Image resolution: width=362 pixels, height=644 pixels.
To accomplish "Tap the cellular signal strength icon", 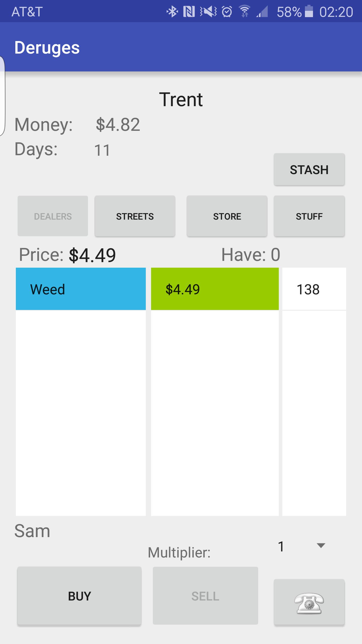I will (x=262, y=12).
